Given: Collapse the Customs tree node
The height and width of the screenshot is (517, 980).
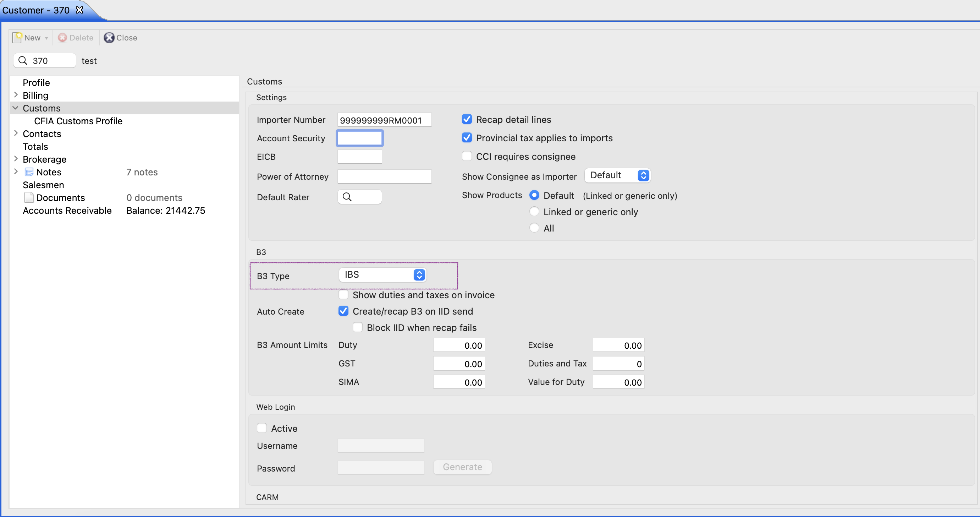Looking at the screenshot, I should click(16, 108).
